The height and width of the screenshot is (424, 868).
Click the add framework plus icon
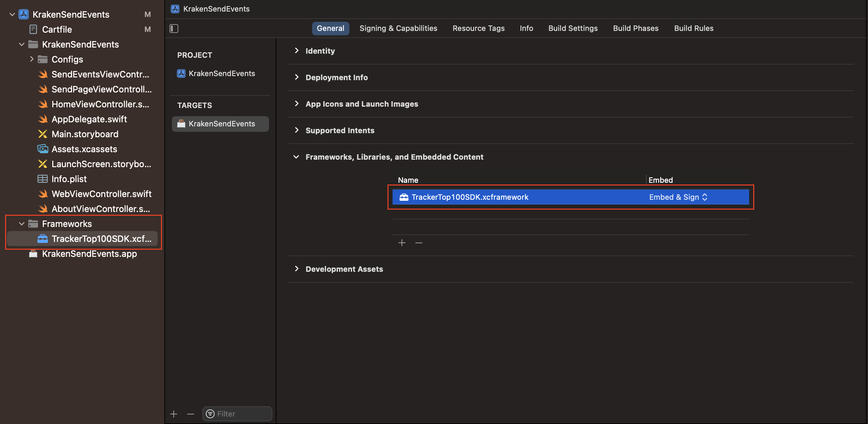402,243
